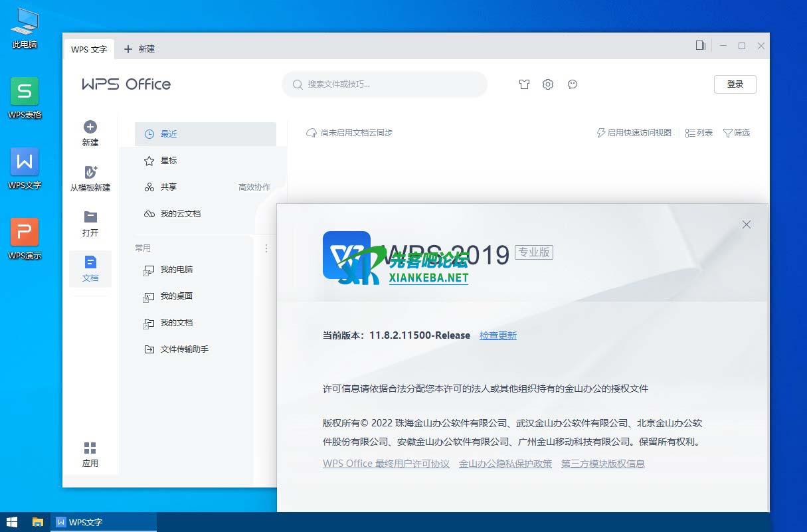Open 从模板新建 template icon in sidebar
The image size is (807, 532).
click(x=90, y=172)
